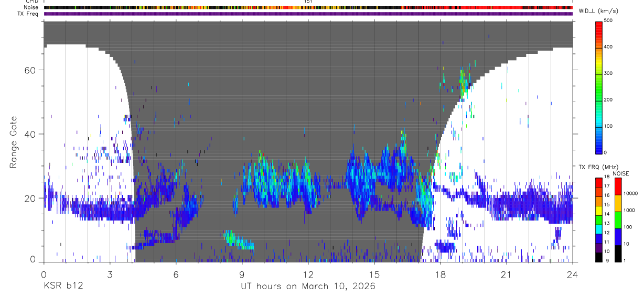Click the 10000 label in the NOISE legend
This screenshot has width=644, height=297.
[x=630, y=193]
